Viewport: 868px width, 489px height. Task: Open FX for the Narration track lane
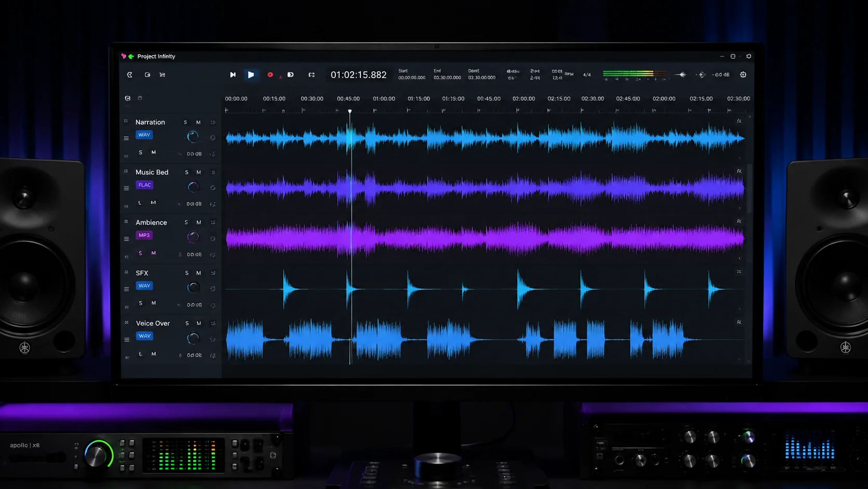[739, 121]
